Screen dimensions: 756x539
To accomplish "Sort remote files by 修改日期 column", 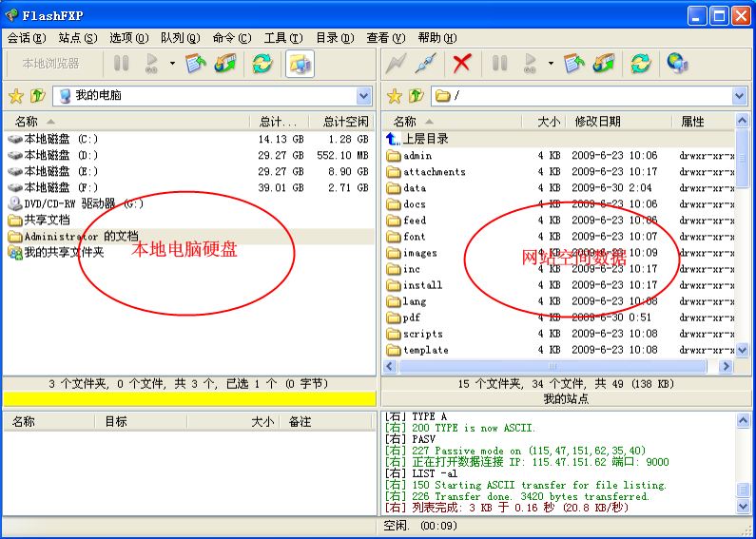I will [597, 122].
